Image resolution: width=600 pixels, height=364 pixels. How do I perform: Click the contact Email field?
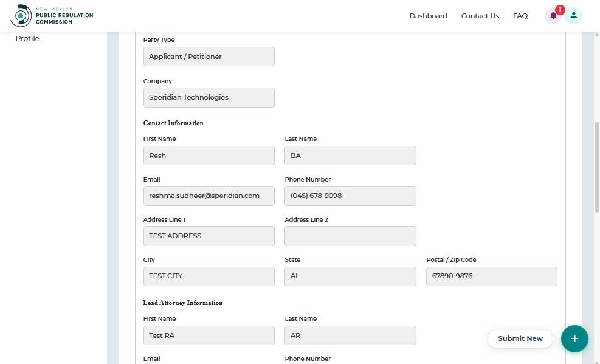click(209, 196)
